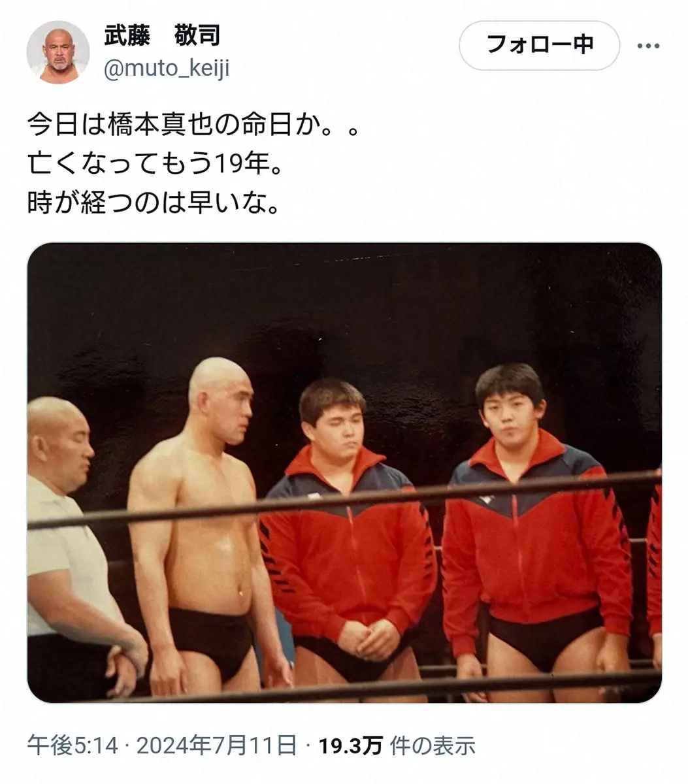
Task: Open the 19.3万 view count
Action: (x=350, y=745)
